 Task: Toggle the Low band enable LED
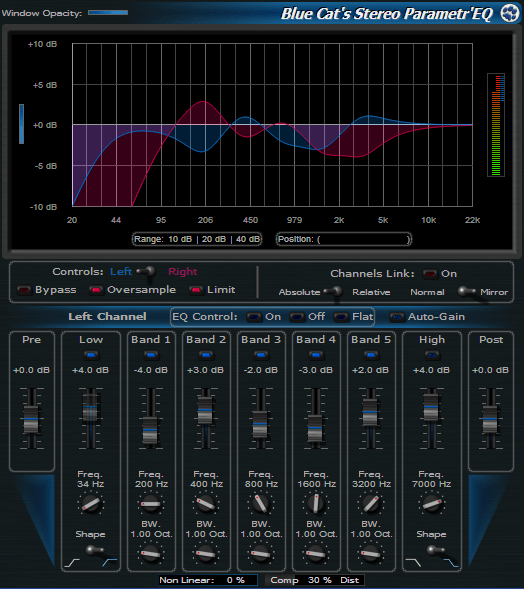point(91,355)
